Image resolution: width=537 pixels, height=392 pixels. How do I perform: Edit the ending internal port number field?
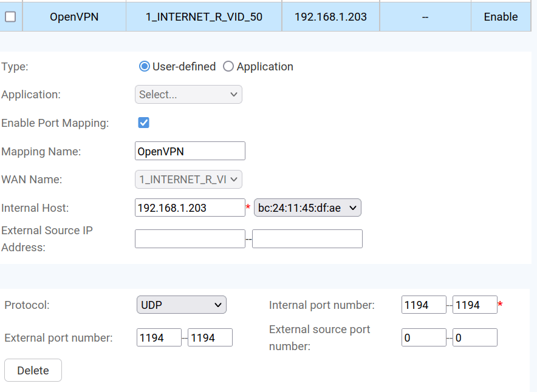click(474, 305)
